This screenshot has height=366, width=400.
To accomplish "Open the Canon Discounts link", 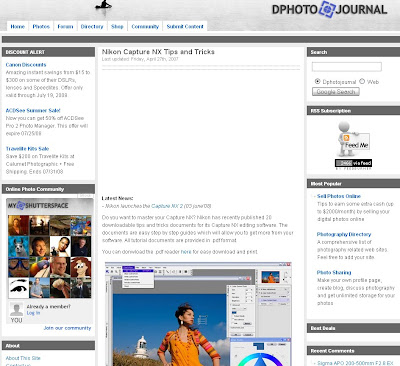I will click(26, 65).
